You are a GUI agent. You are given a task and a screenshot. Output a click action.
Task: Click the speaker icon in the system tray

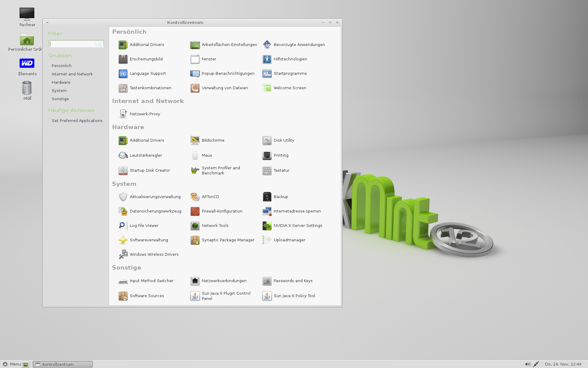[x=527, y=364]
